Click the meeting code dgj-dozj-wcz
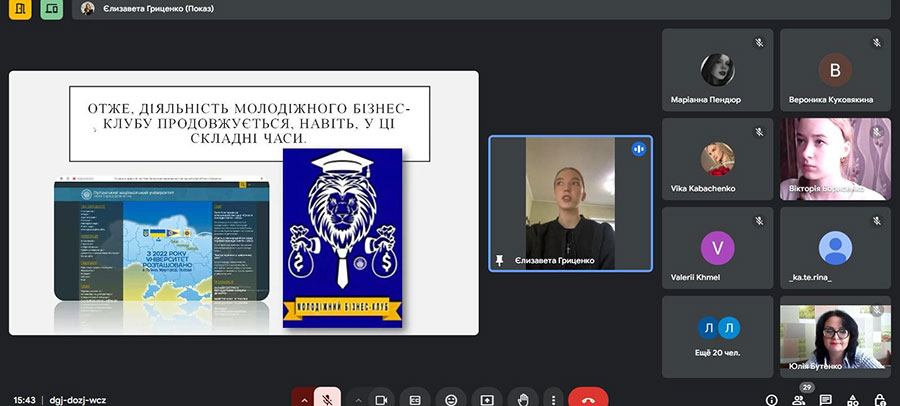 coord(77,400)
